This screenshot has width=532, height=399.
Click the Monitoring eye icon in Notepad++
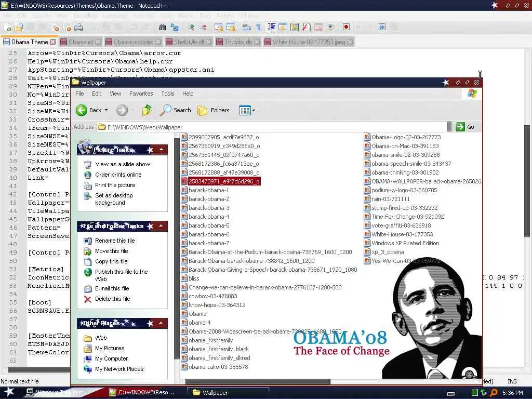(331, 27)
